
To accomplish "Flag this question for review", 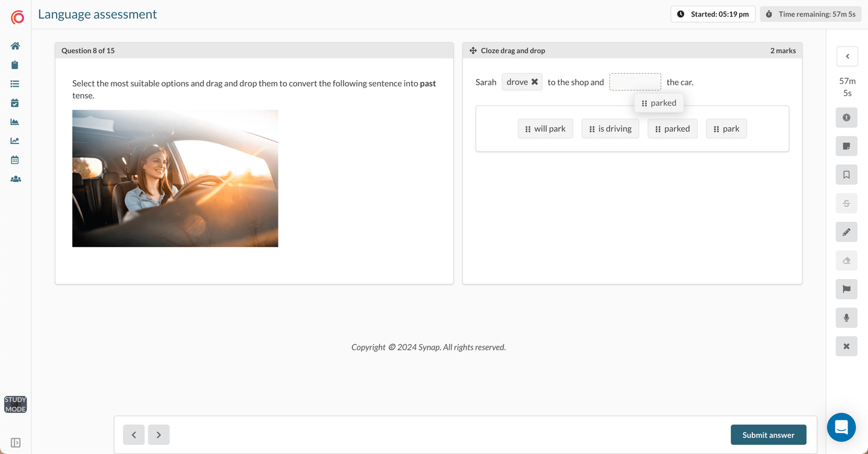I will (846, 289).
